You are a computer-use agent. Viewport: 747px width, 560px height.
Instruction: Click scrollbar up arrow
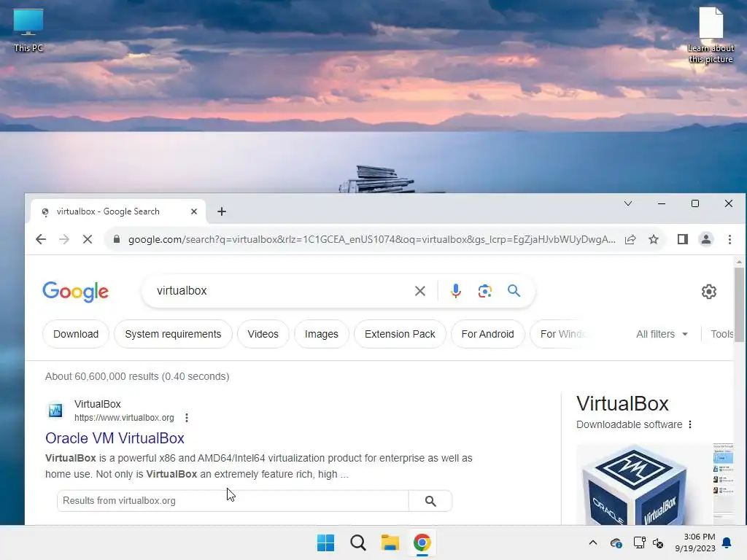point(739,262)
